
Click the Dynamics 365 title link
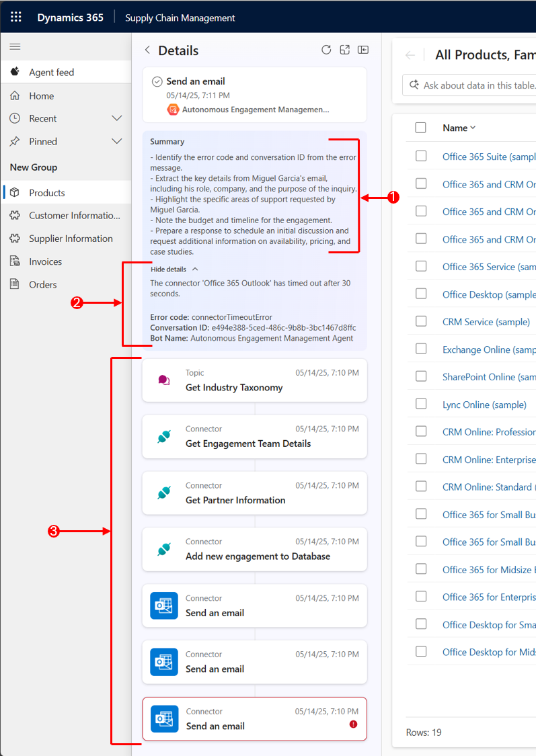pyautogui.click(x=71, y=17)
